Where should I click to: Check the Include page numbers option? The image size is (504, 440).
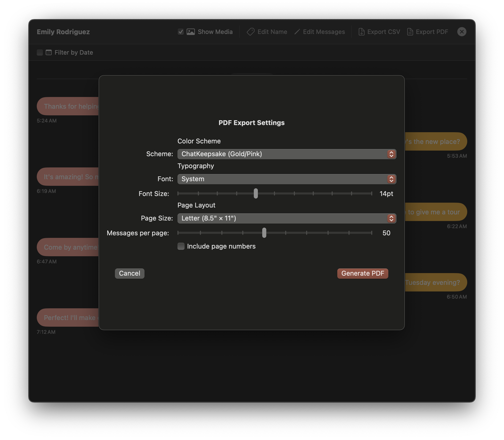tap(181, 246)
